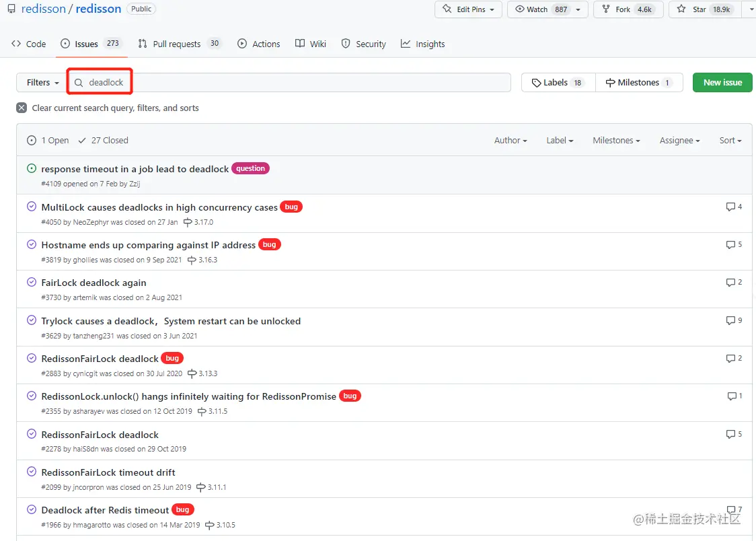Click milestone 3.10.5 on Deadlock after Redis timeout
756x541 pixels.
point(221,525)
